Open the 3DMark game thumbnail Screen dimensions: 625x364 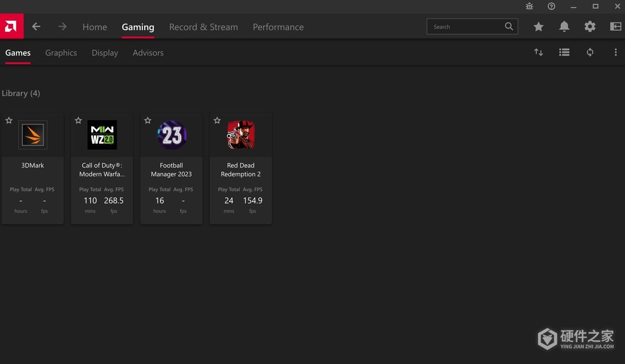tap(33, 135)
